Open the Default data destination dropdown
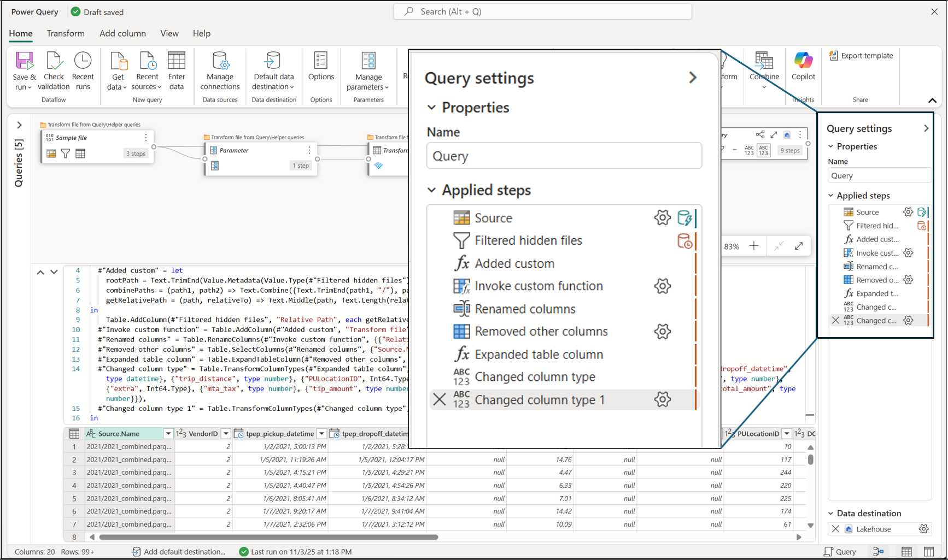 [x=292, y=87]
